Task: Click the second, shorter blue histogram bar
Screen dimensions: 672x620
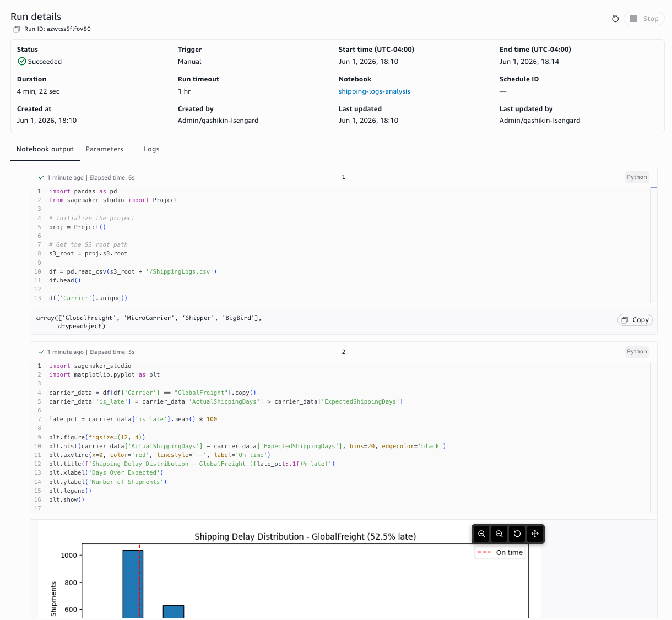Action: tap(174, 611)
